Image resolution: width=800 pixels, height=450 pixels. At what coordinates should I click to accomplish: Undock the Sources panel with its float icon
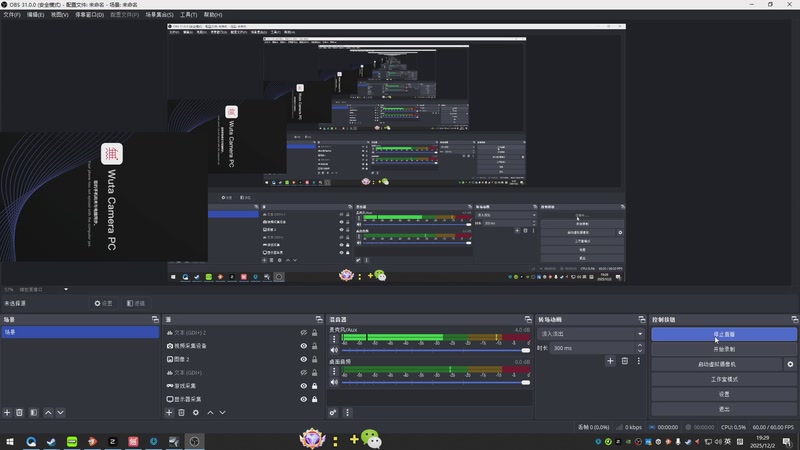[319, 319]
